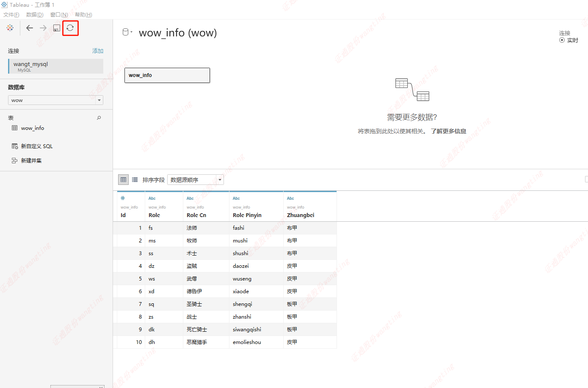Select the cell containing wuseng

(x=256, y=278)
